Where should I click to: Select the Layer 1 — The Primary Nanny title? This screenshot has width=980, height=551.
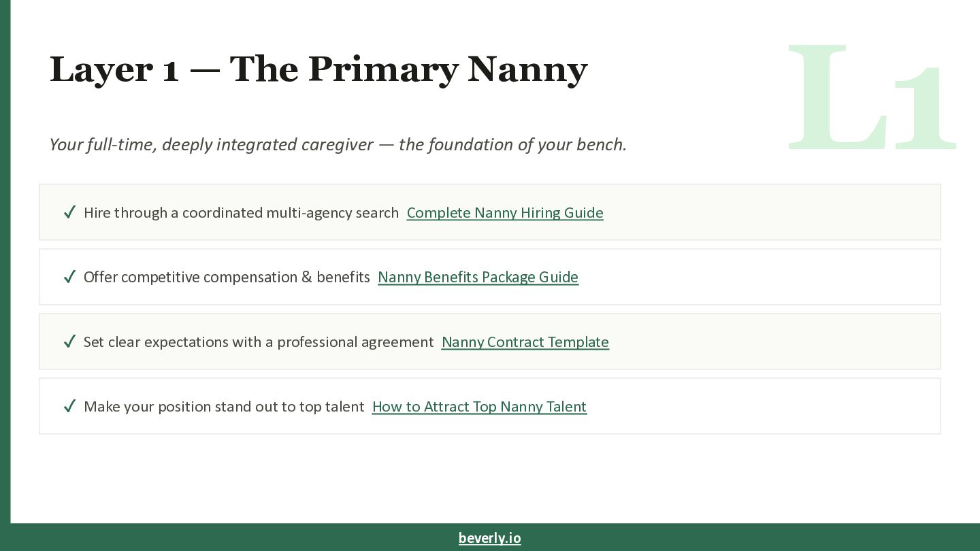click(x=318, y=69)
